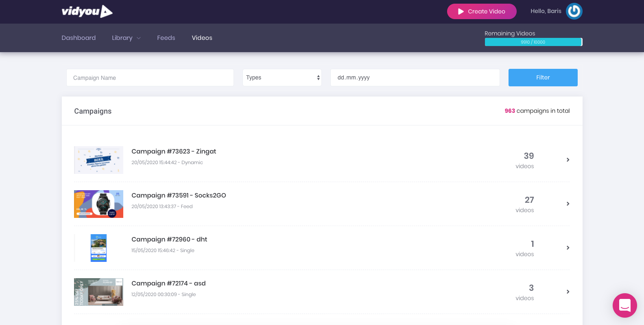Click the Create Video button
This screenshot has height=325, width=644.
click(481, 11)
